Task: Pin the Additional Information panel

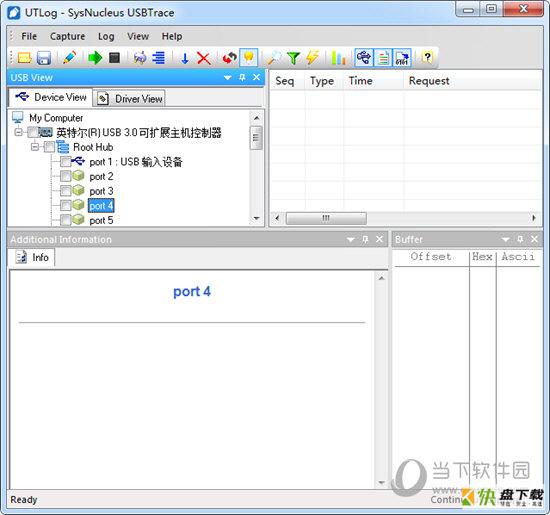Action: coord(365,239)
